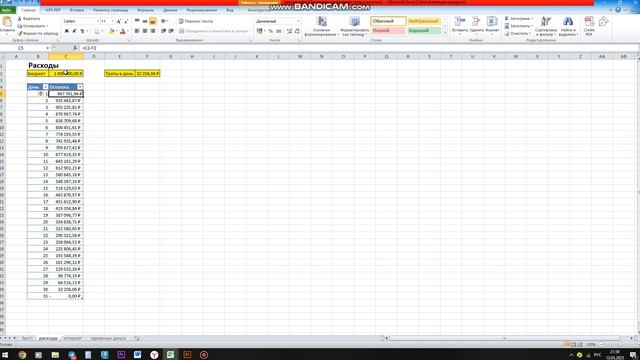
Task: Open the font size dropdown
Action: 113,21
